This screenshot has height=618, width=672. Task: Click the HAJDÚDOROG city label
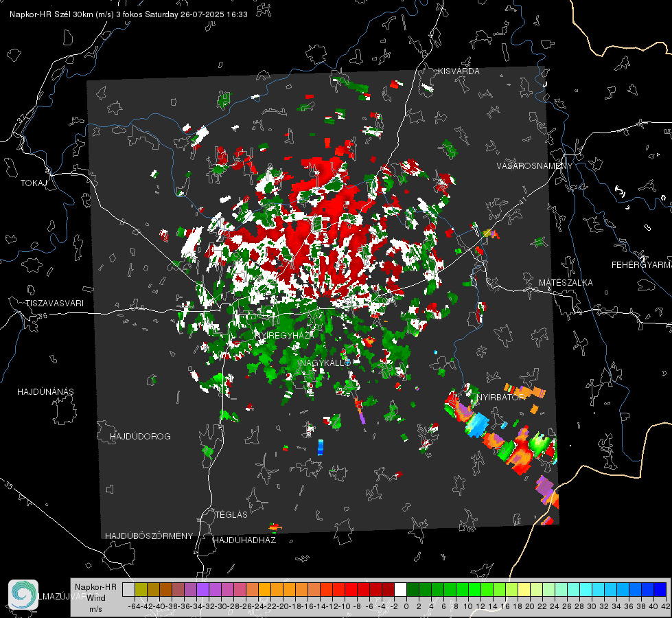point(140,436)
